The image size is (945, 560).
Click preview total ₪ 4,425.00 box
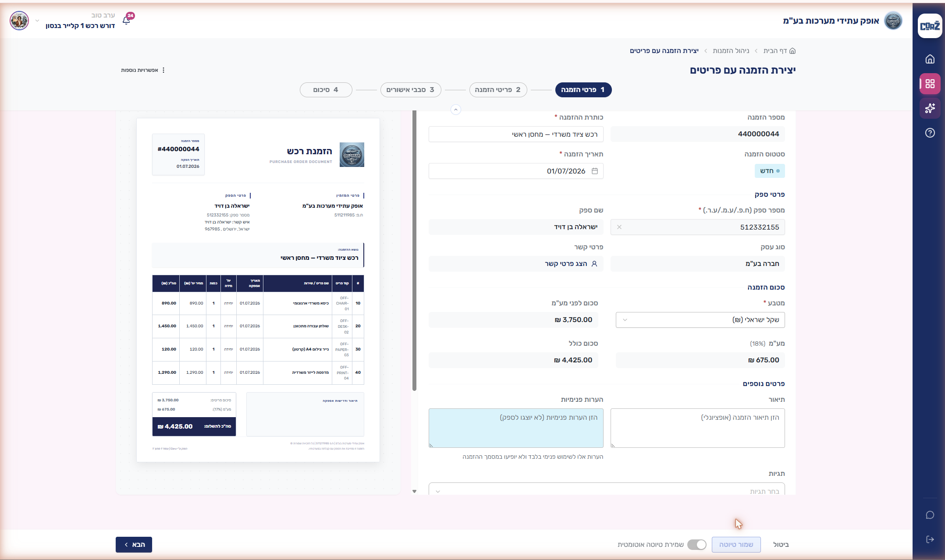[194, 426]
